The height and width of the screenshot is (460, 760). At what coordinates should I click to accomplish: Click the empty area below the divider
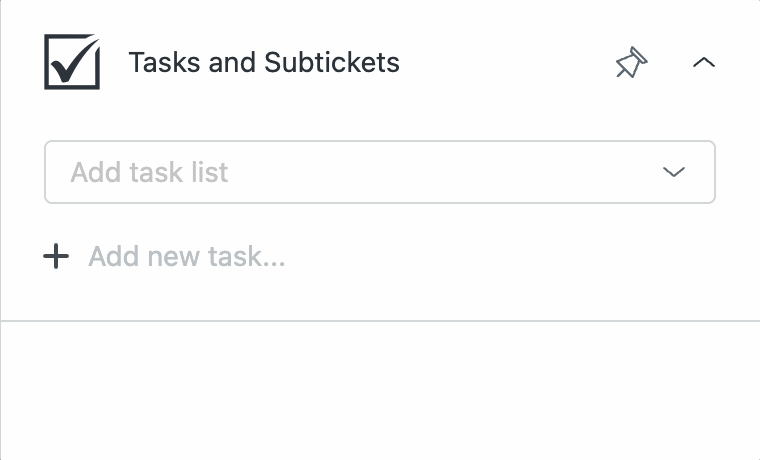pyautogui.click(x=380, y=390)
